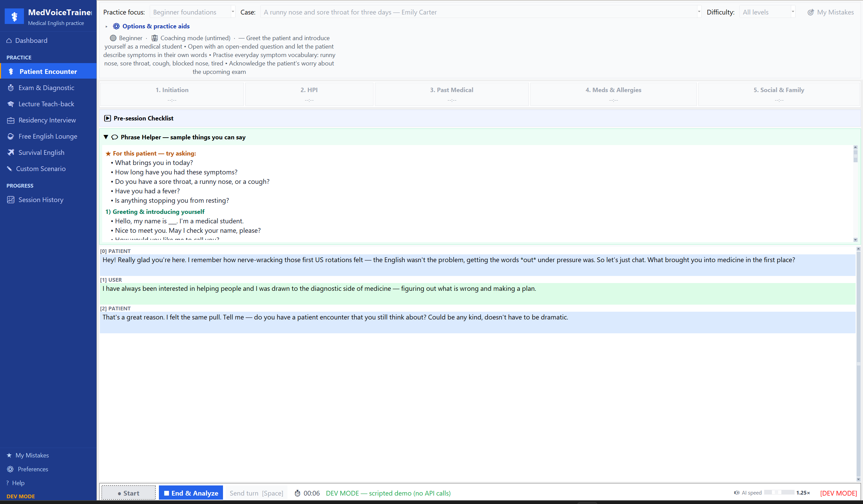Open My Mistakes star icon in sidebar

click(x=9, y=455)
